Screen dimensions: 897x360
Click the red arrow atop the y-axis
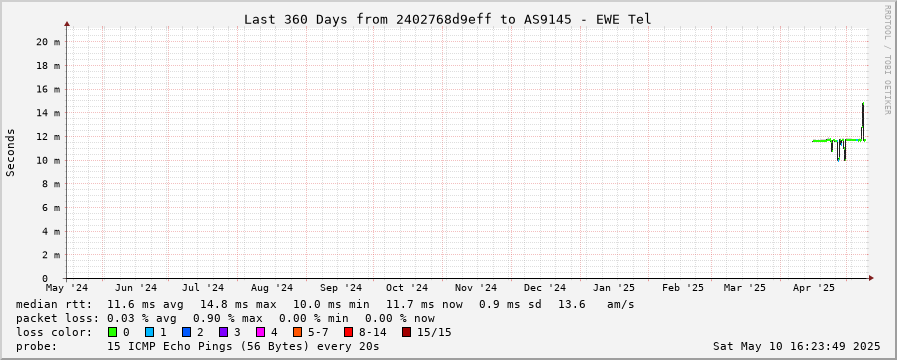[x=67, y=23]
